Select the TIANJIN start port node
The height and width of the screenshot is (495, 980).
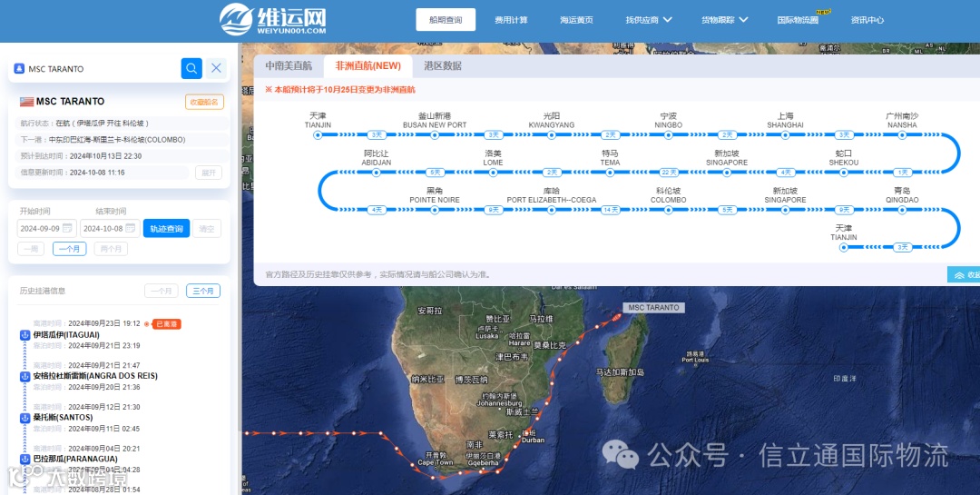coord(318,135)
